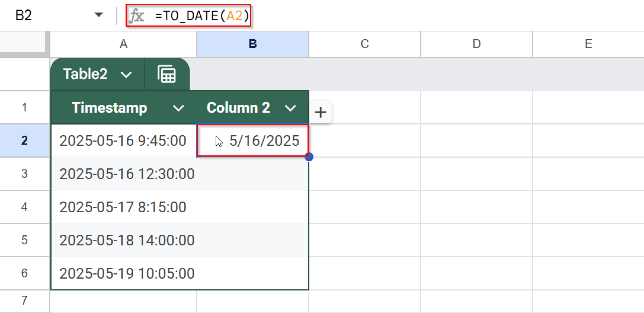The height and width of the screenshot is (313, 644).
Task: Select row header 3
Action: [24, 174]
